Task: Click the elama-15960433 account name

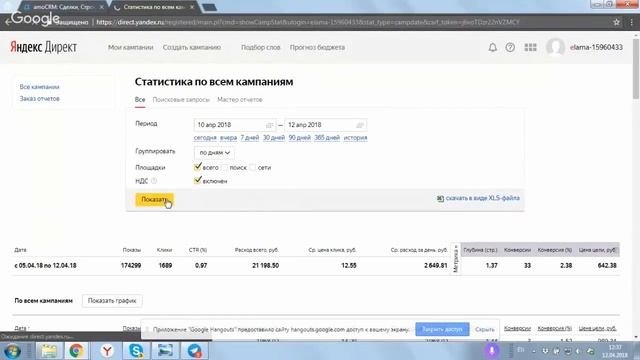Action: tap(596, 47)
